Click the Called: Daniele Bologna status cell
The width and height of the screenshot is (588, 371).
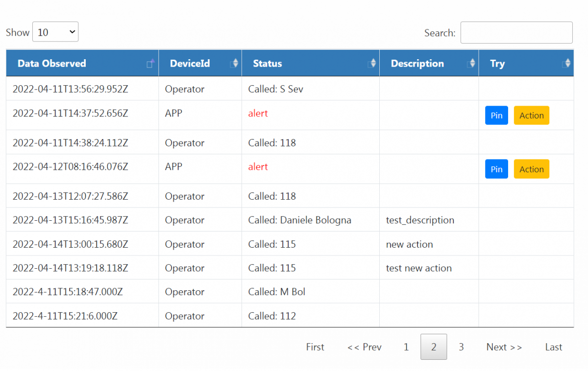(x=299, y=220)
